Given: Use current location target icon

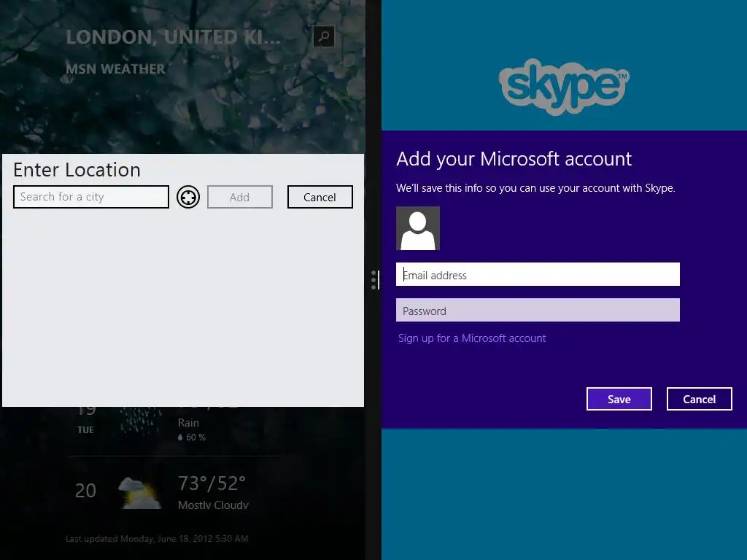Looking at the screenshot, I should pos(188,197).
